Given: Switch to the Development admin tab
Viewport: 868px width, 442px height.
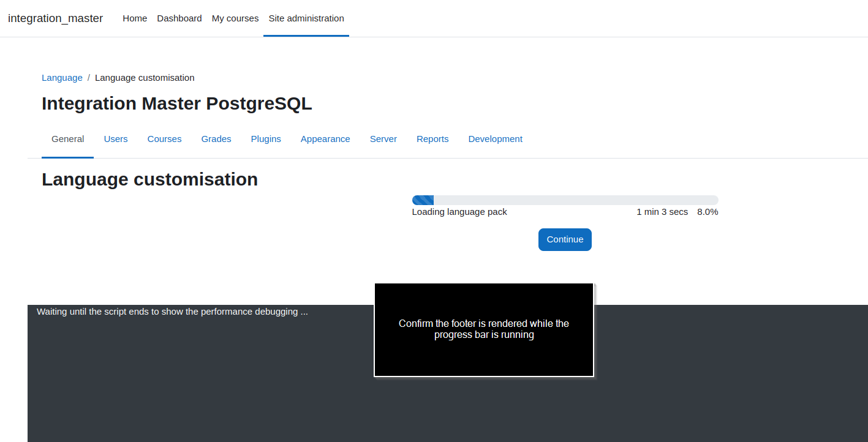Looking at the screenshot, I should [496, 139].
